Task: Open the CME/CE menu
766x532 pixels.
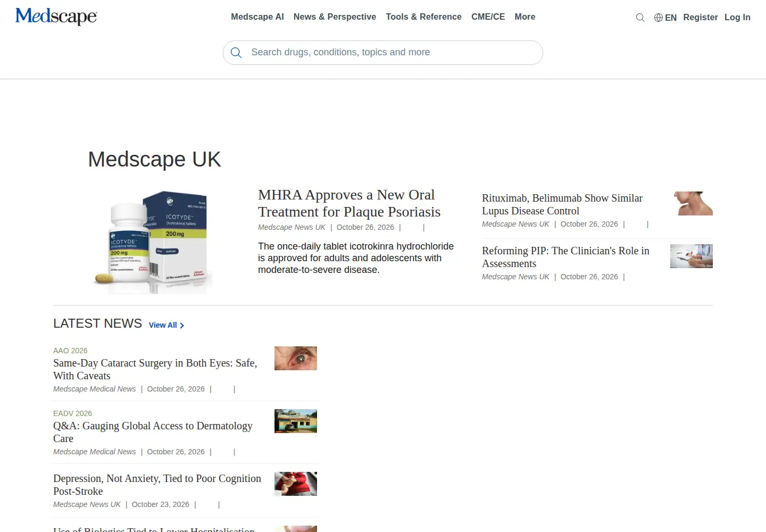Action: pyautogui.click(x=488, y=17)
